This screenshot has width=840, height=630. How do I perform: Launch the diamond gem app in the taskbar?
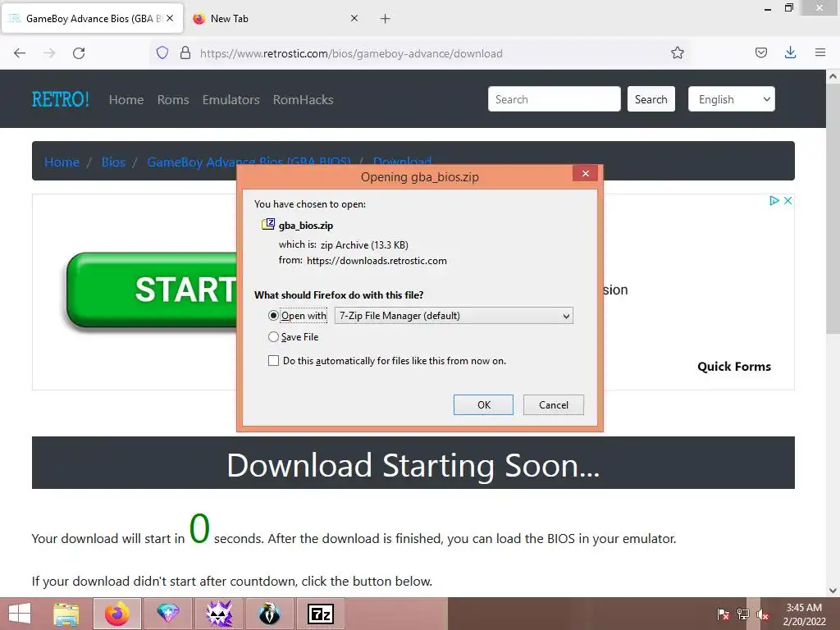tap(167, 614)
